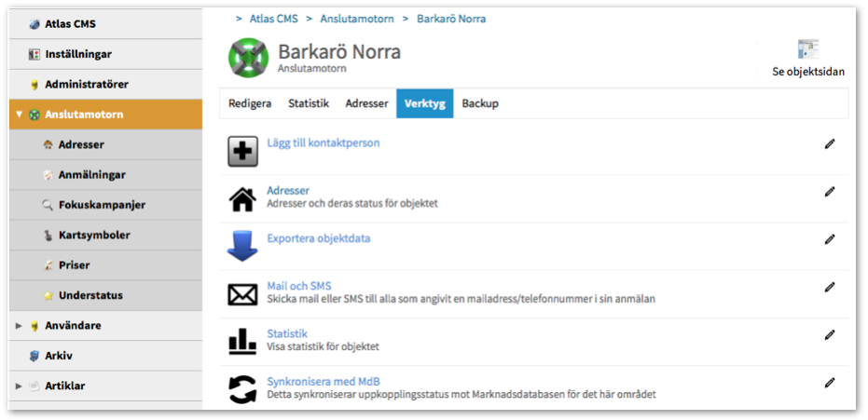Viewport: 868px width, 420px height.
Task: Click Anslutamotorn in the breadcrumb
Action: [x=358, y=19]
